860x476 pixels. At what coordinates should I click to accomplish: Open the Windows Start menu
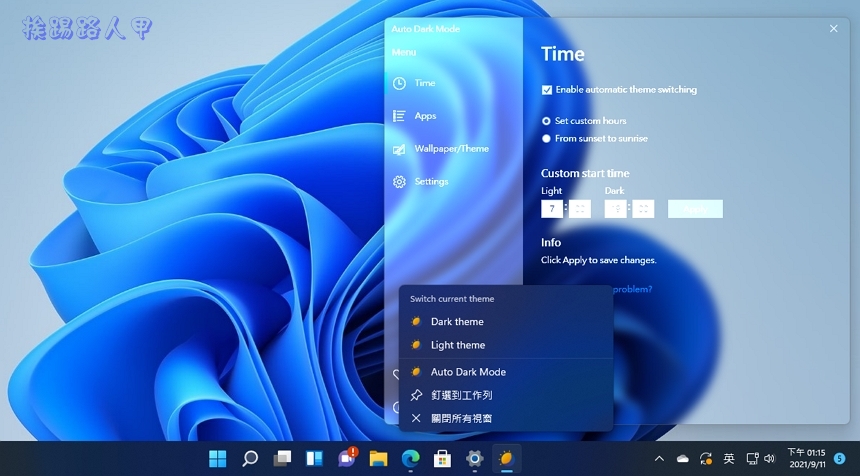pos(218,458)
